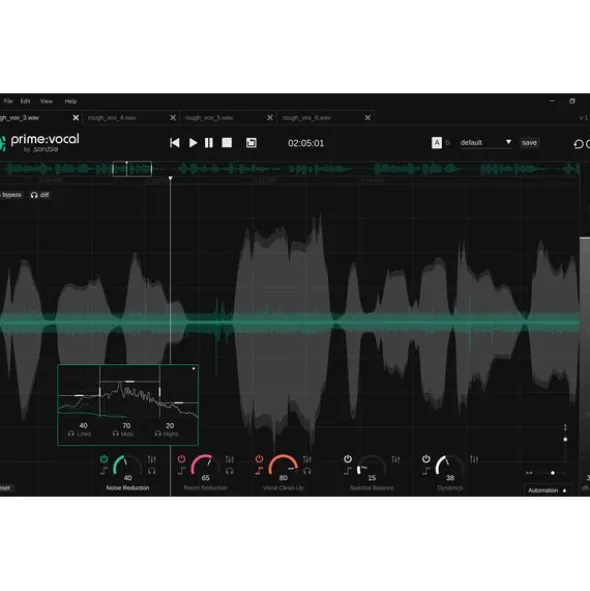Click the Vocal Clean-Up knob set to 80
Screen dimensions: 590x591
(x=283, y=466)
